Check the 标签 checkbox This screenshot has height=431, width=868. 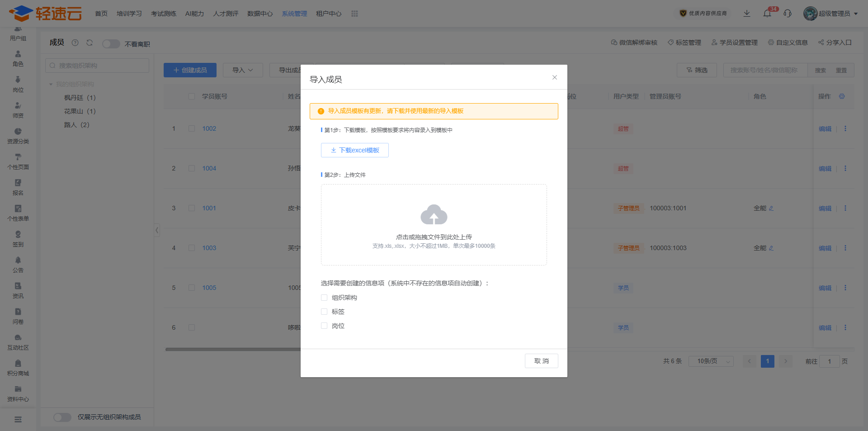coord(324,312)
